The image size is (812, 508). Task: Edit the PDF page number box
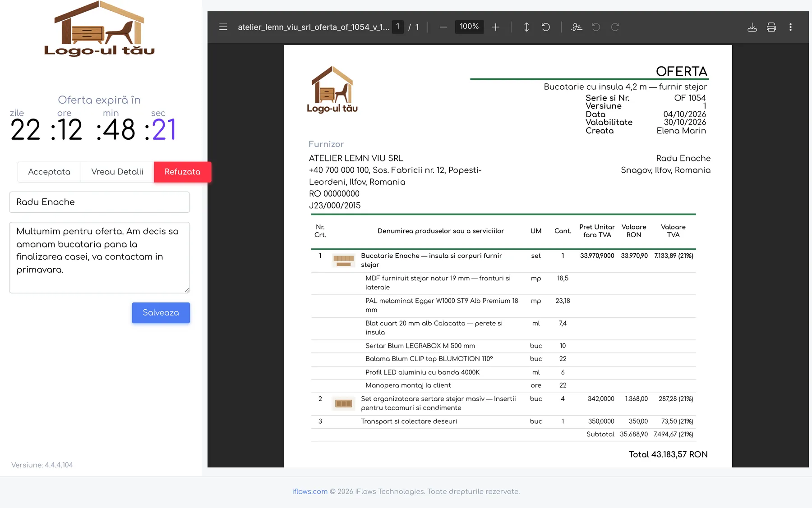(397, 27)
